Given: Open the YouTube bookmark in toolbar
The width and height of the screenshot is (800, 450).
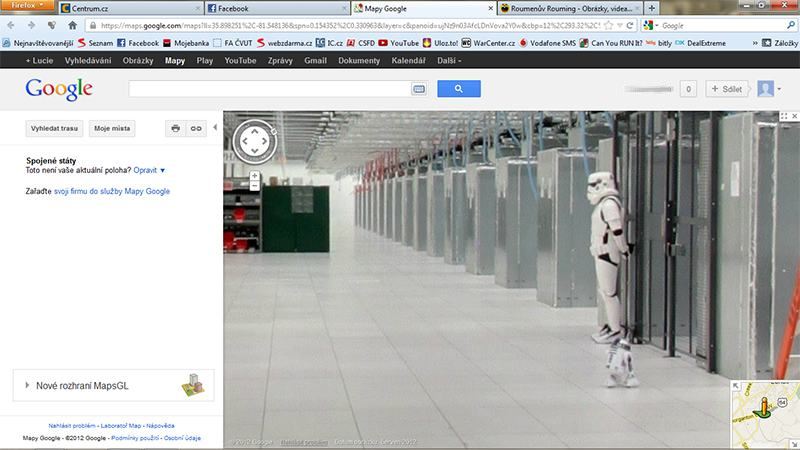Looking at the screenshot, I should pos(398,43).
